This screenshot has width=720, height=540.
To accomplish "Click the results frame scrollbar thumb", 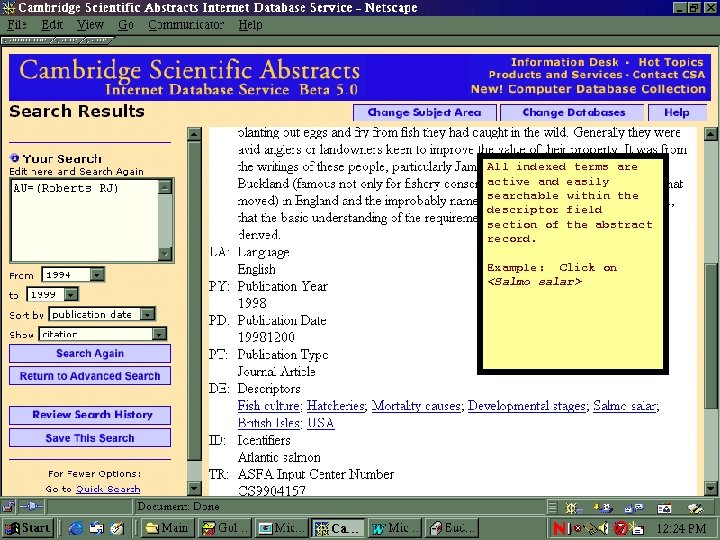I will pos(710,336).
